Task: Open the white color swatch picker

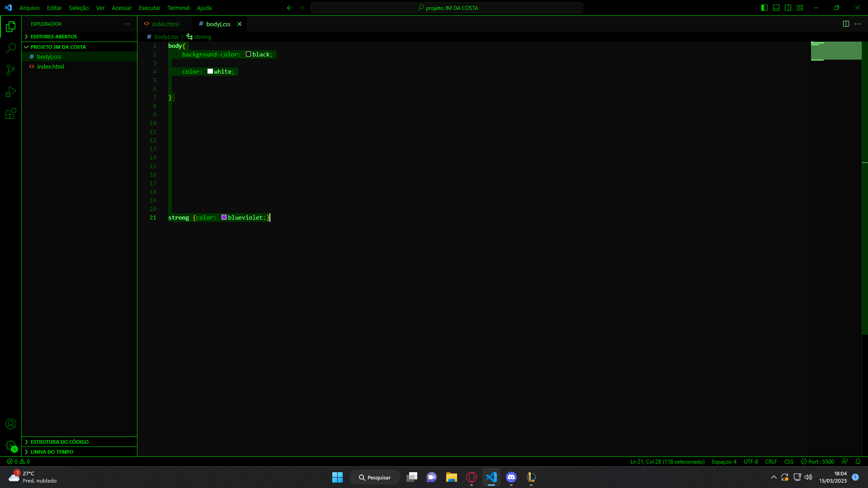Action: pos(210,71)
